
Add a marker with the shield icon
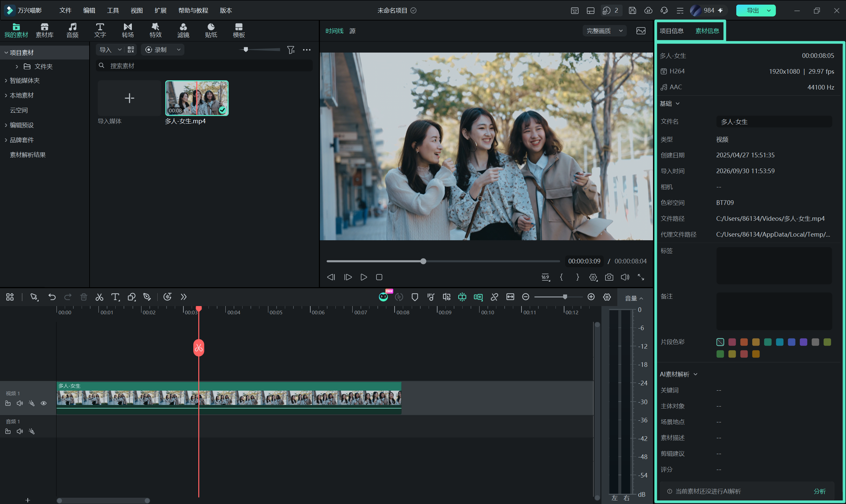414,297
